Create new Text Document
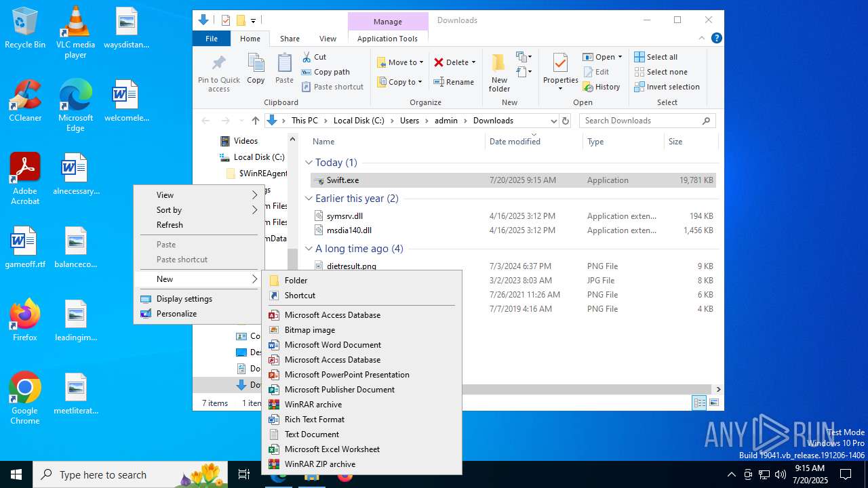868x488 pixels. click(361, 434)
